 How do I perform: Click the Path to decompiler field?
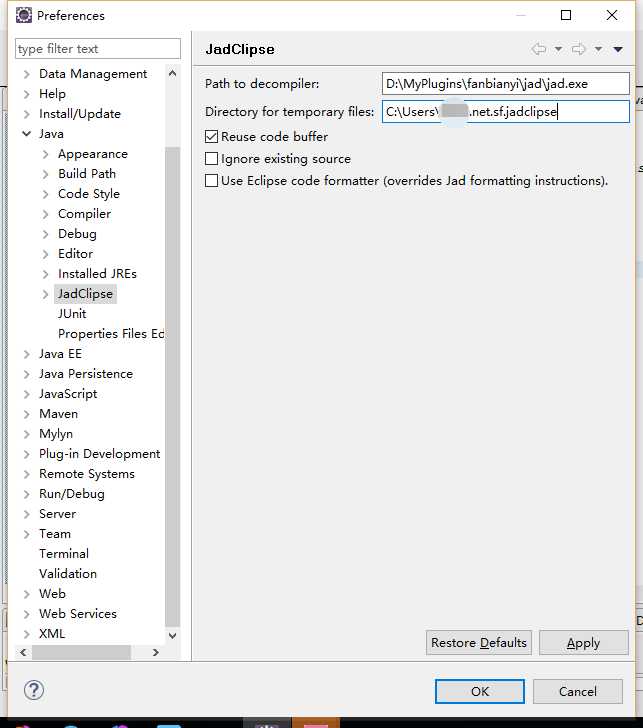[506, 84]
